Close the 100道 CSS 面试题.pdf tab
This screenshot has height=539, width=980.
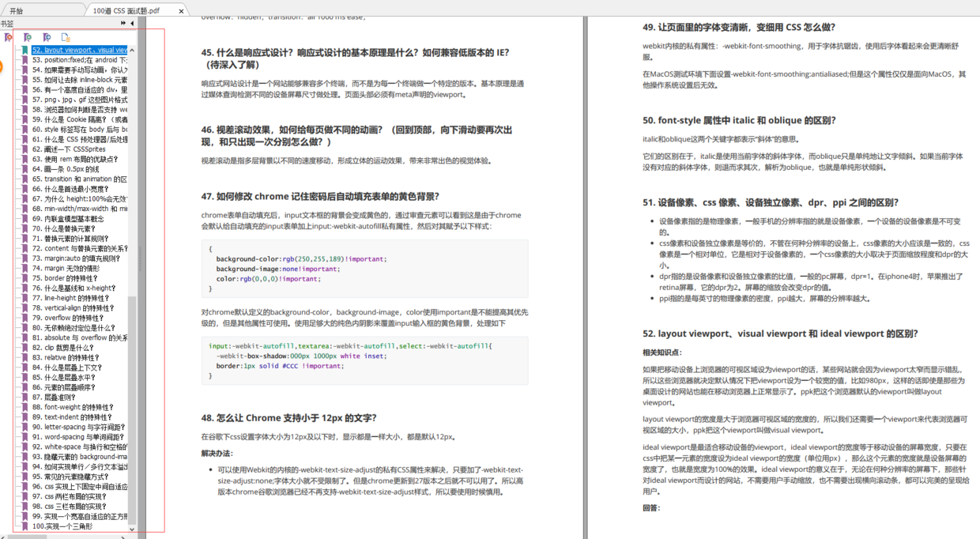point(181,11)
